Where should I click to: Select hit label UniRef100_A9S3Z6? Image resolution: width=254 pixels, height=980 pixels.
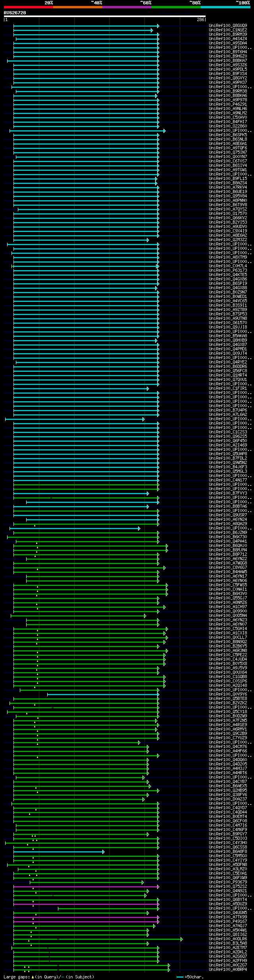click(x=228, y=65)
